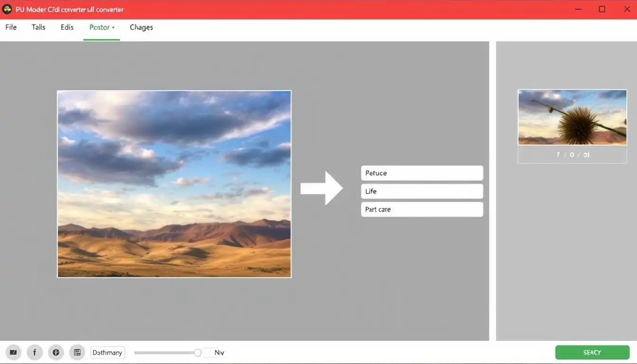
Task: Select the Life option field
Action: 422,191
